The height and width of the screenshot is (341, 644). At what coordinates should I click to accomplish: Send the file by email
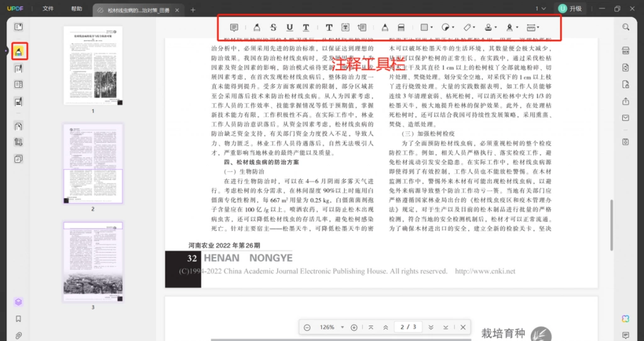coord(626,118)
